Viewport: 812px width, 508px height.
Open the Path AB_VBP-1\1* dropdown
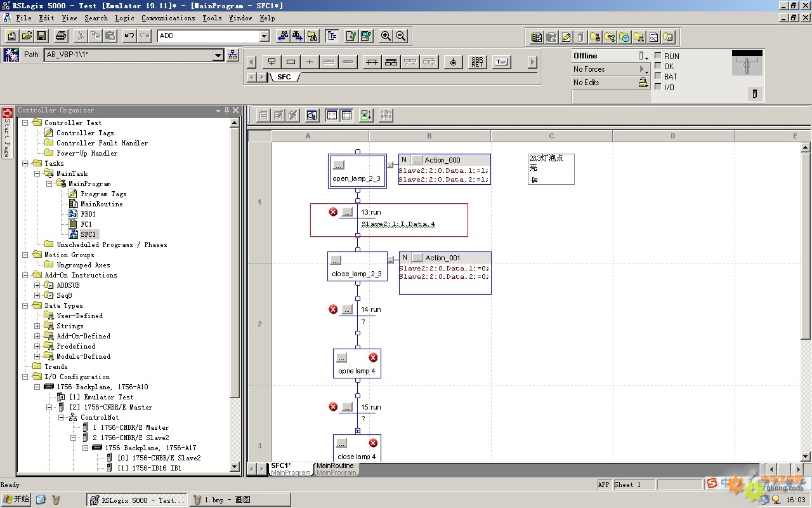point(218,55)
